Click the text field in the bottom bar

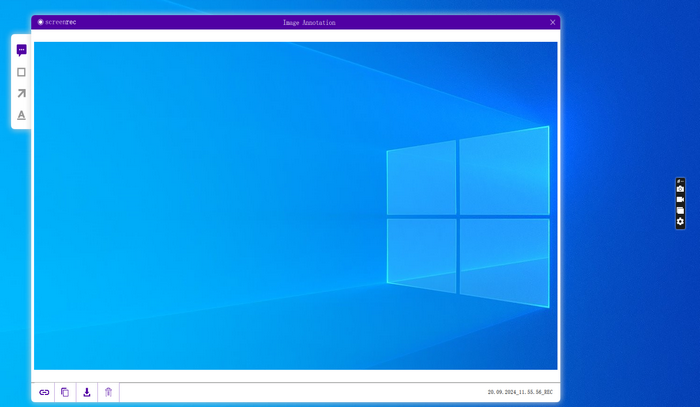coord(300,392)
